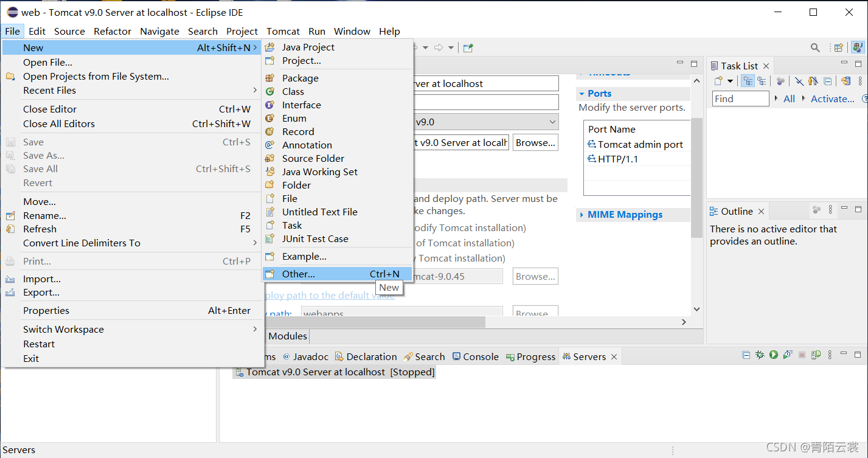Click the enabled Browse... button beside configuration path
This screenshot has height=458, width=868.
(x=535, y=142)
